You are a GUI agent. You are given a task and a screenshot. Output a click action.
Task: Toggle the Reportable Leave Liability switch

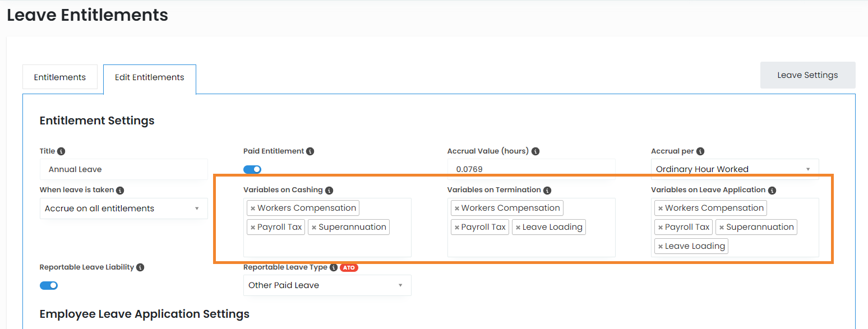pos(49,285)
